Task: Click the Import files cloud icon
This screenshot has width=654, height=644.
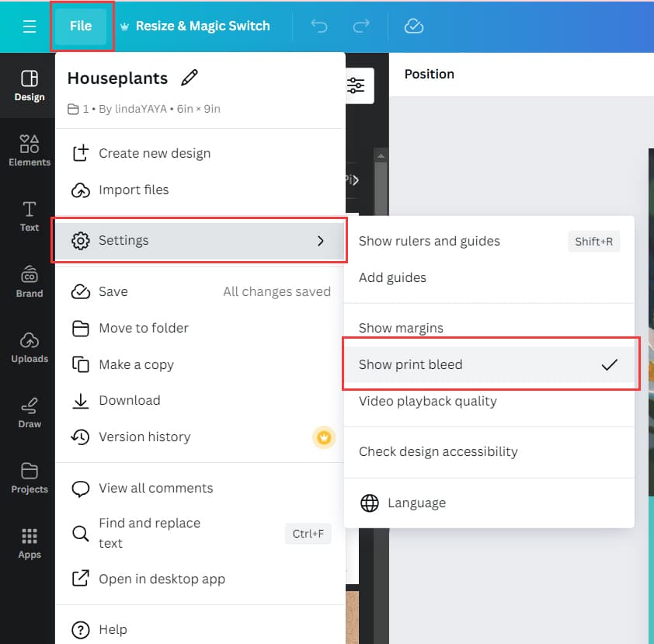Action: (x=81, y=190)
